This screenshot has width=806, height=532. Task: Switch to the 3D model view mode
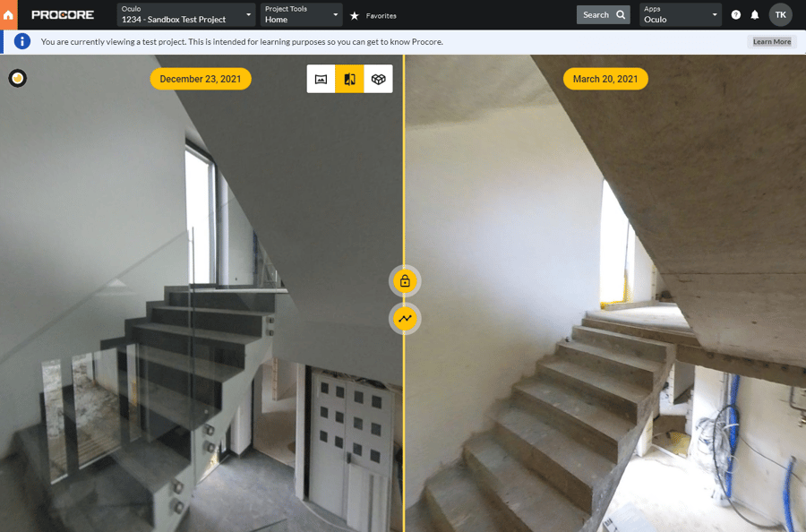pyautogui.click(x=378, y=79)
